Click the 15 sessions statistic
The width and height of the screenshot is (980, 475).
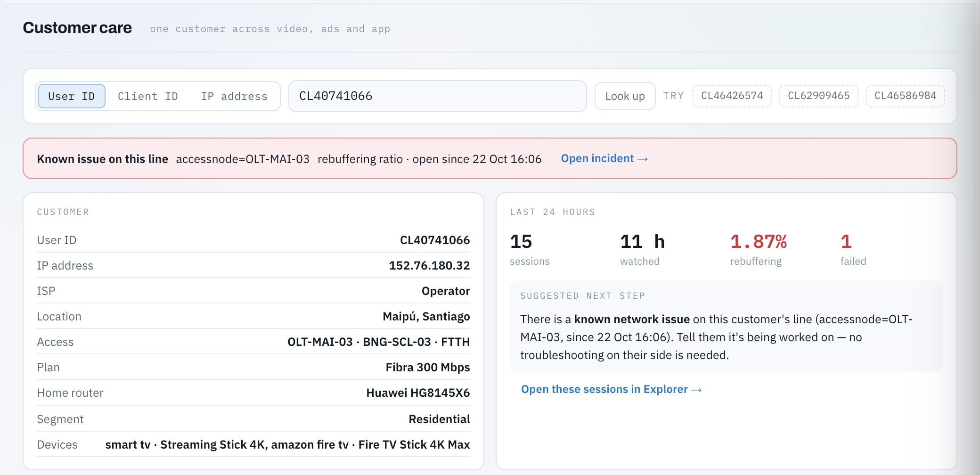coord(530,250)
